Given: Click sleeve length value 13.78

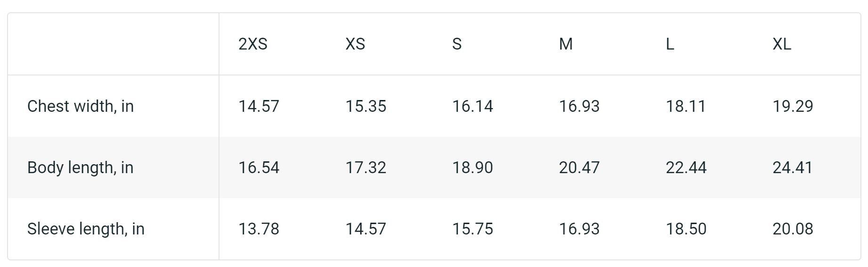Looking at the screenshot, I should 259,229.
